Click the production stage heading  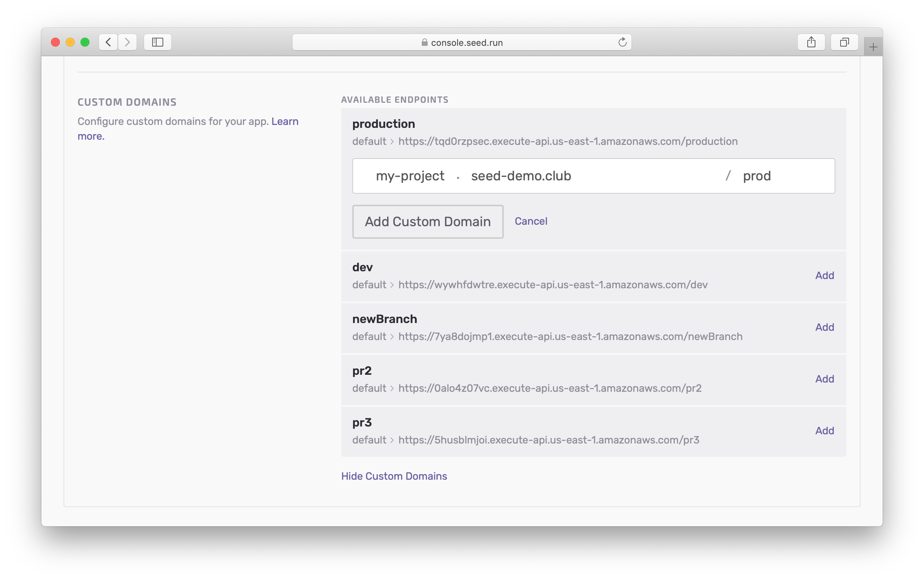click(x=383, y=124)
